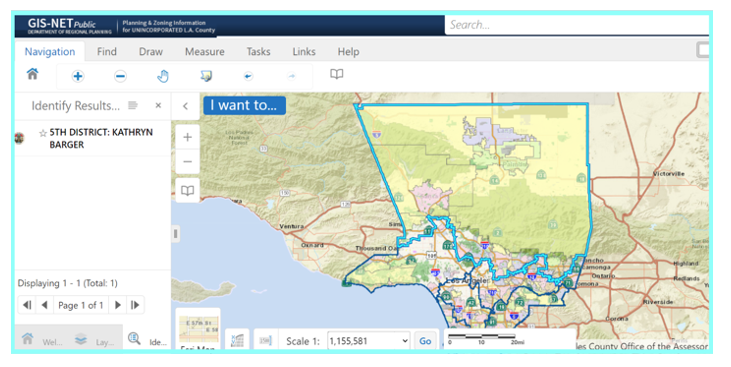Image resolution: width=731 pixels, height=367 pixels.
Task: Open the Measure tab
Action: (x=205, y=52)
